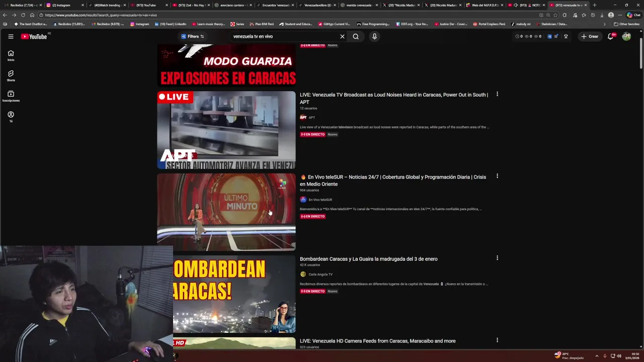Screen dimensions: 644x362
Task: Switch to the amrciano cantero browser tab
Action: point(232,5)
